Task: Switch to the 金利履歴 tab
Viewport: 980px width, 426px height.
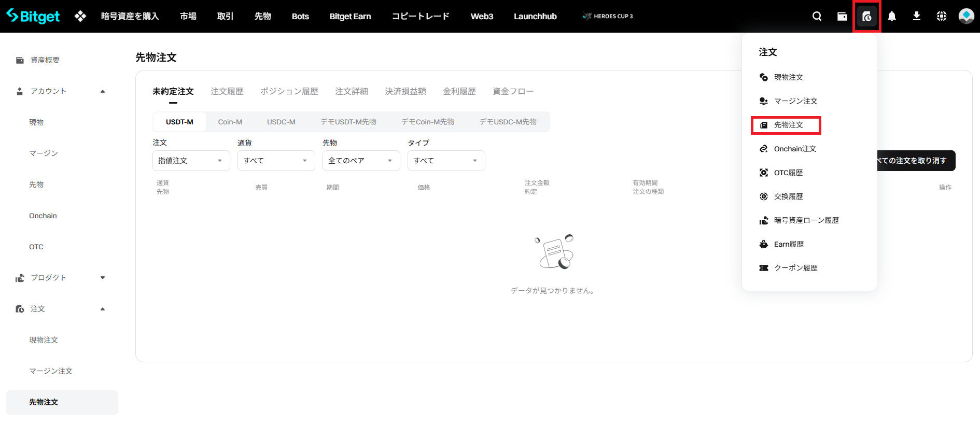Action: click(459, 91)
